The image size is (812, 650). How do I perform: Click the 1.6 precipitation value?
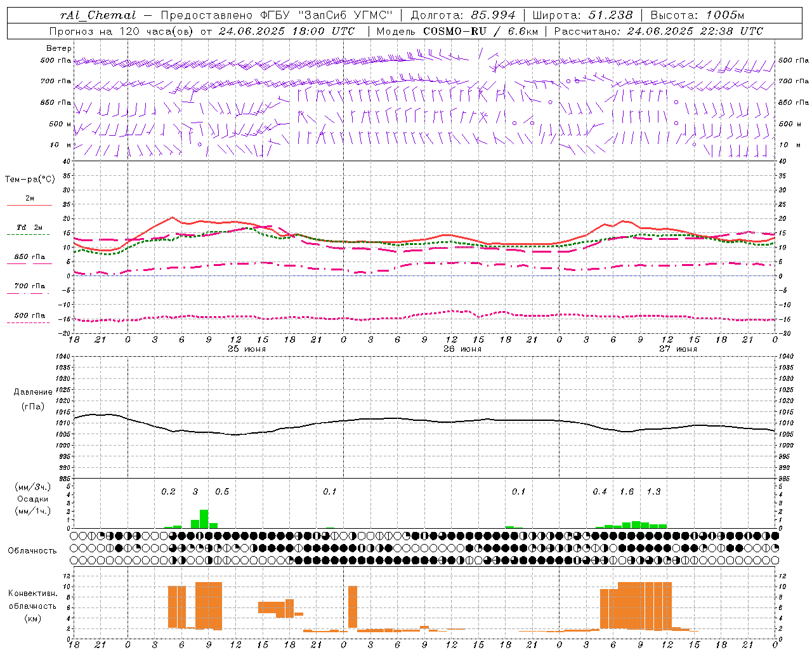(x=627, y=492)
